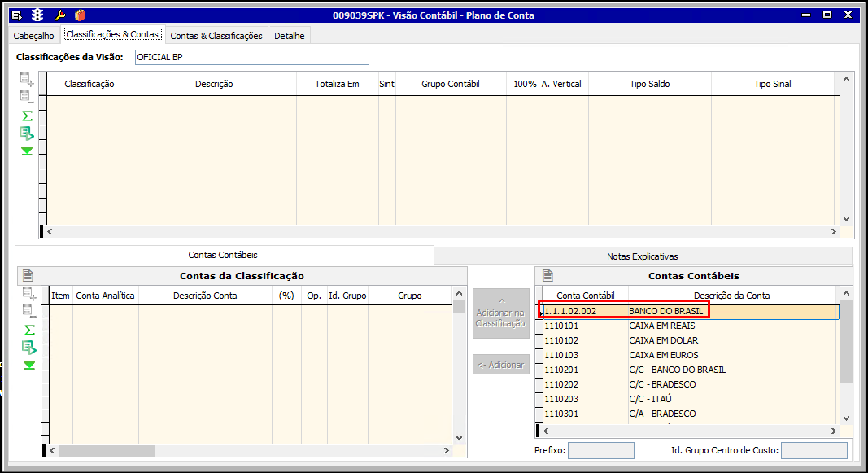Image resolution: width=868 pixels, height=473 pixels.
Task: Click document icon in Contas Contábeis header
Action: [547, 275]
